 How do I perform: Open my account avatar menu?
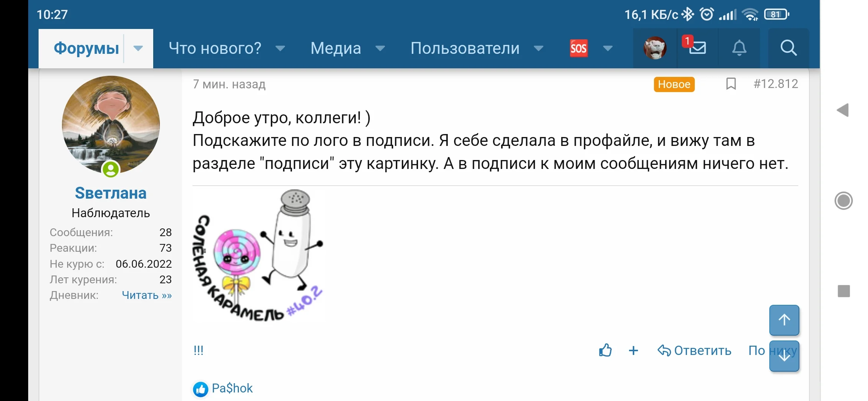click(x=655, y=48)
